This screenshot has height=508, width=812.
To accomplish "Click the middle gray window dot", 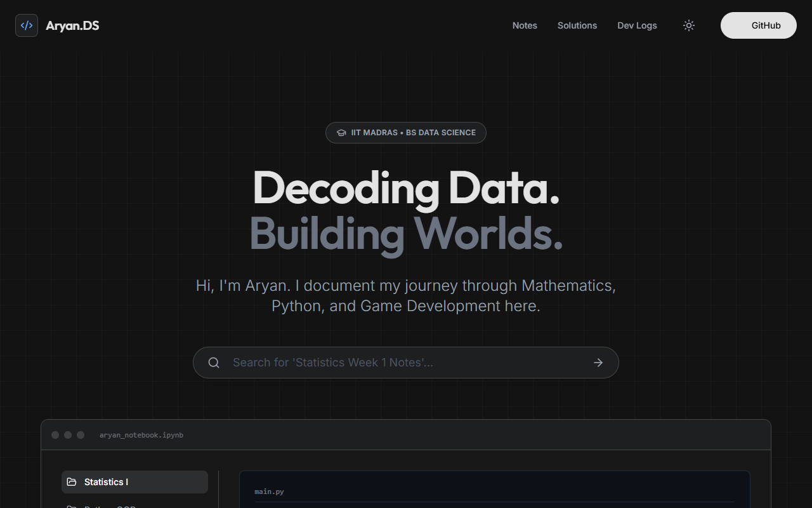I will (68, 435).
